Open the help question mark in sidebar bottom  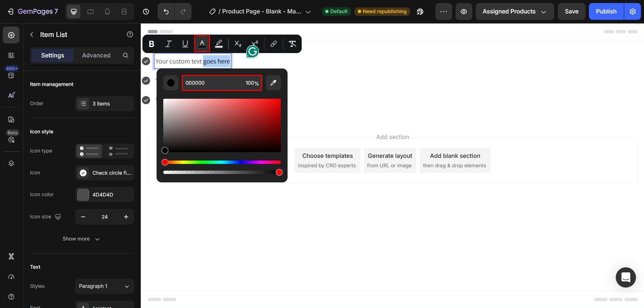coord(11,297)
